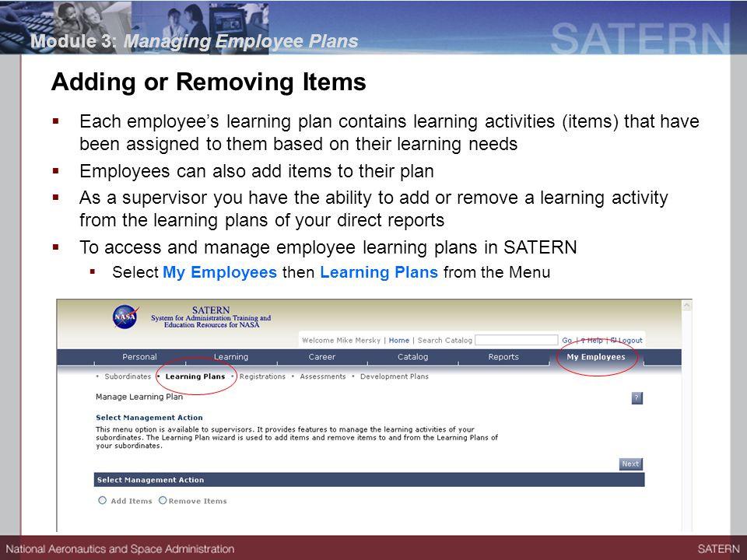Open the Learning menu tab
Image resolution: width=747 pixels, height=560 pixels.
(x=231, y=357)
